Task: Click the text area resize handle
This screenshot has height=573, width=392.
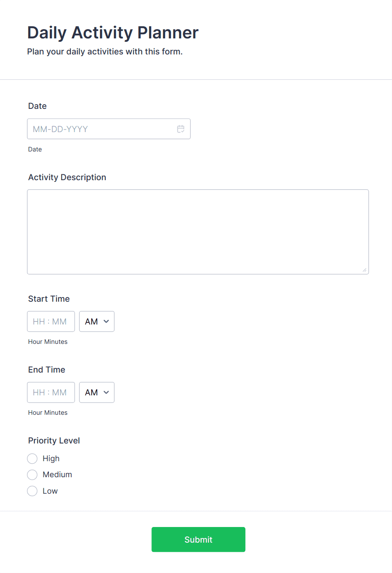Action: [x=364, y=270]
